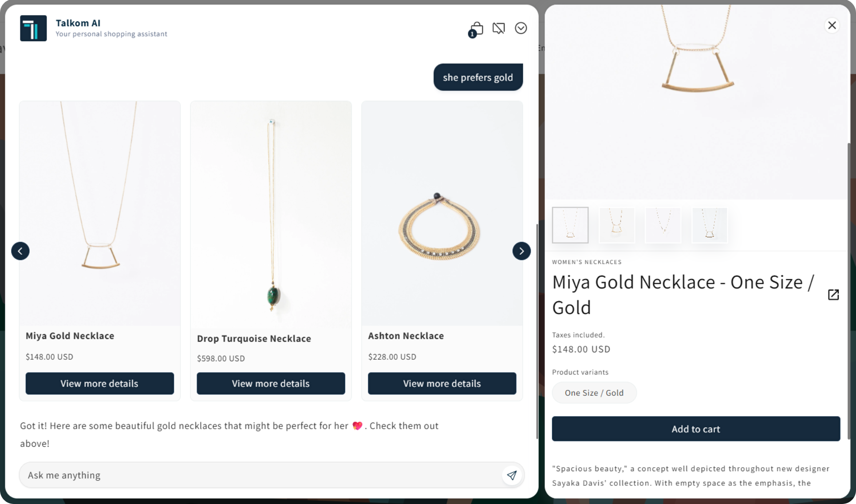Click the Talkom AI logo
The height and width of the screenshot is (504, 856).
(33, 28)
